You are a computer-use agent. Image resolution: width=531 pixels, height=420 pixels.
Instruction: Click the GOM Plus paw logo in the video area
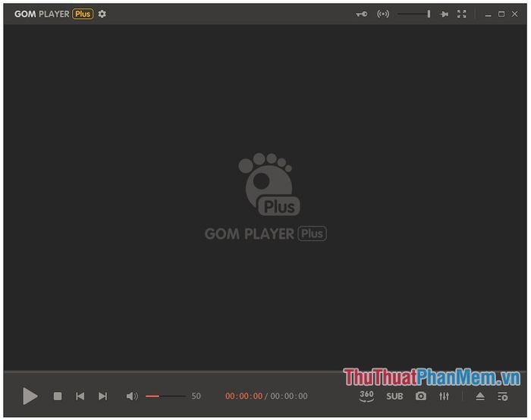tap(269, 184)
